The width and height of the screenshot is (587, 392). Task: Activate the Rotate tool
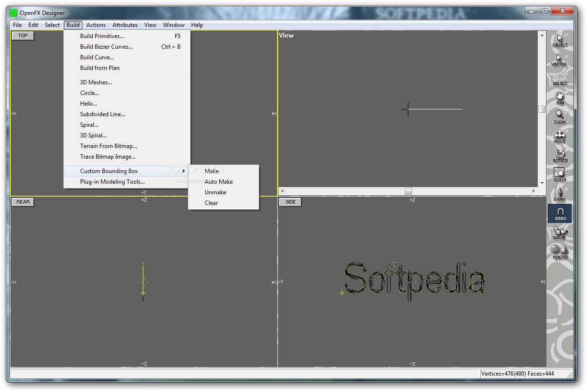click(x=559, y=156)
